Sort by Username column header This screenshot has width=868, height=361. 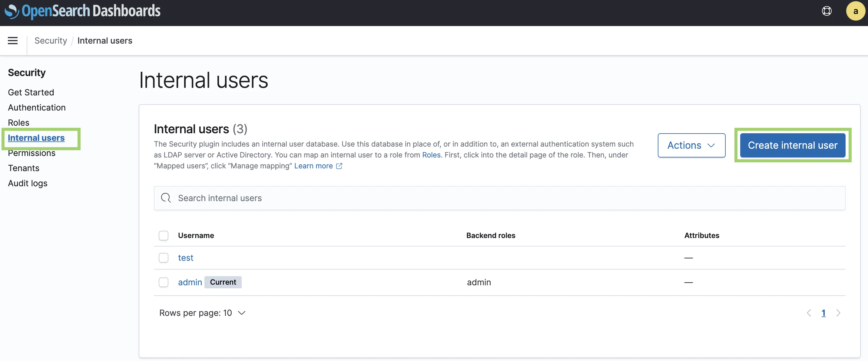(196, 235)
